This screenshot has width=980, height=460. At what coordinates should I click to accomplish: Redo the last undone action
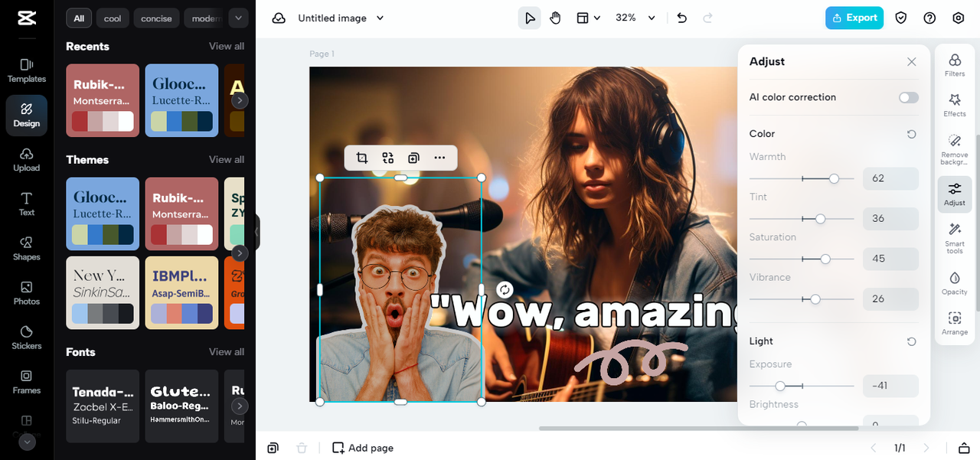coord(707,18)
